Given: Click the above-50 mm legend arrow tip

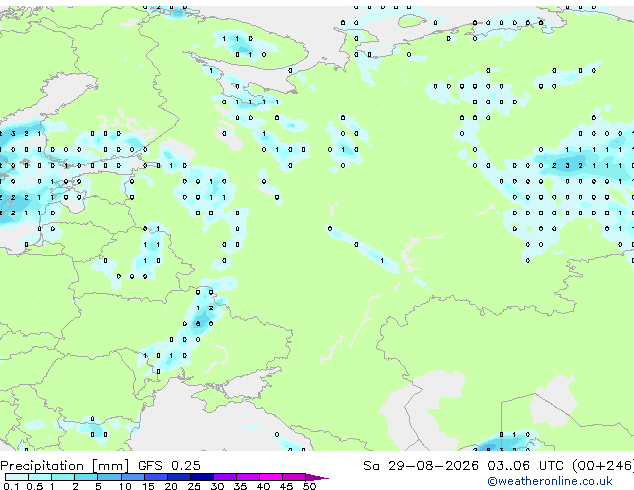Looking at the screenshot, I should [x=317, y=477].
